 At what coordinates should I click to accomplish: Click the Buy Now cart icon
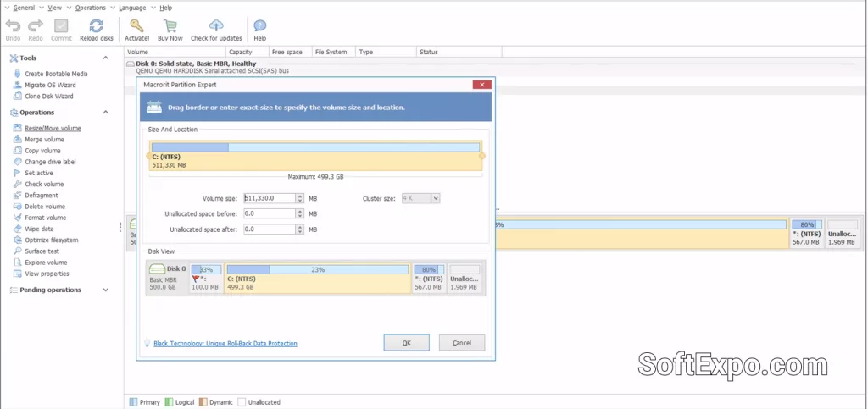[x=170, y=25]
